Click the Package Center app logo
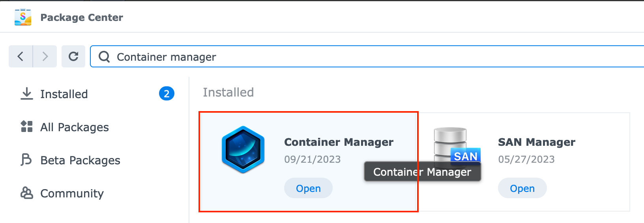The height and width of the screenshot is (223, 644). [23, 17]
